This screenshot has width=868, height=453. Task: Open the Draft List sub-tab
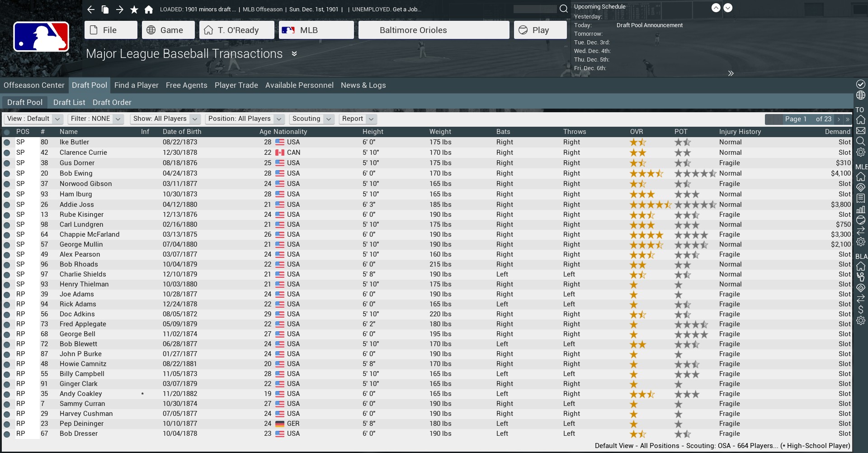pos(69,102)
